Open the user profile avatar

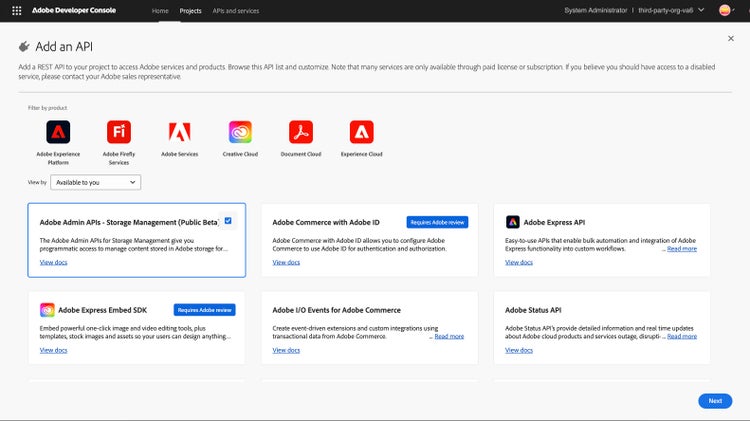(x=725, y=10)
